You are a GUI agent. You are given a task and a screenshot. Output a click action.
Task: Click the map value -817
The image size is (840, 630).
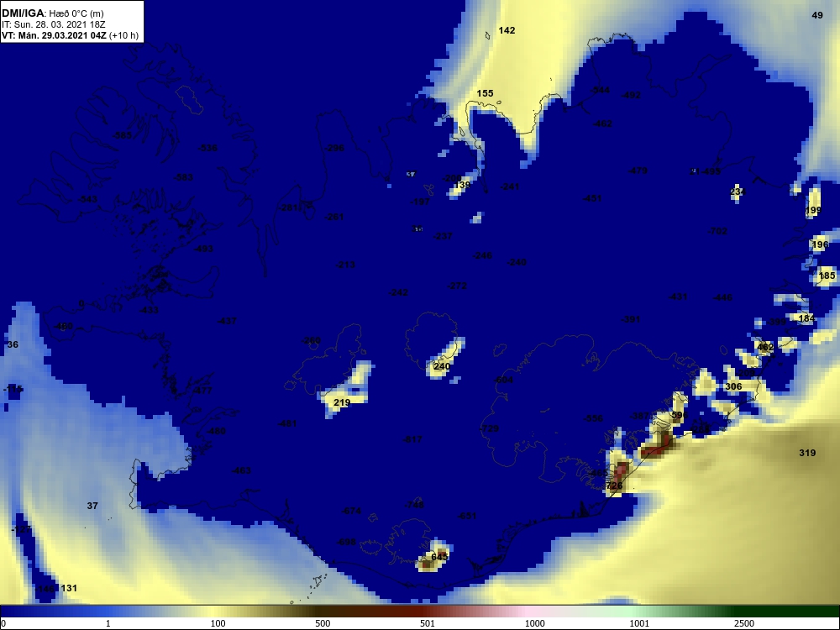pyautogui.click(x=412, y=439)
